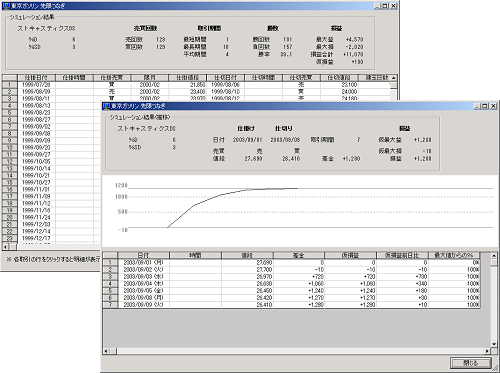Click the 仕掛日付 column header

36,78
